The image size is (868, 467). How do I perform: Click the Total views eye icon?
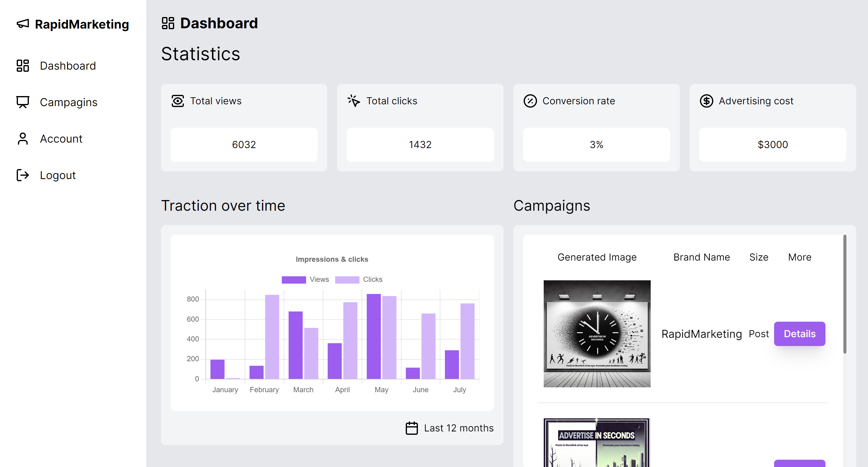click(x=177, y=101)
